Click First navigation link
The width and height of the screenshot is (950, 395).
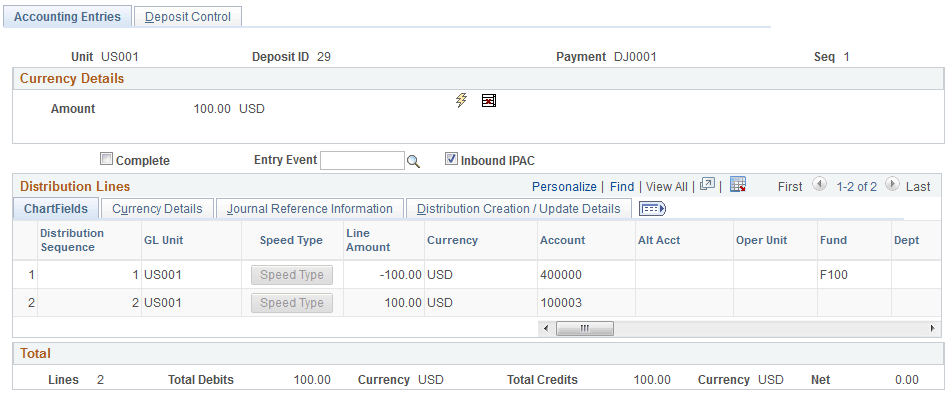[x=790, y=187]
